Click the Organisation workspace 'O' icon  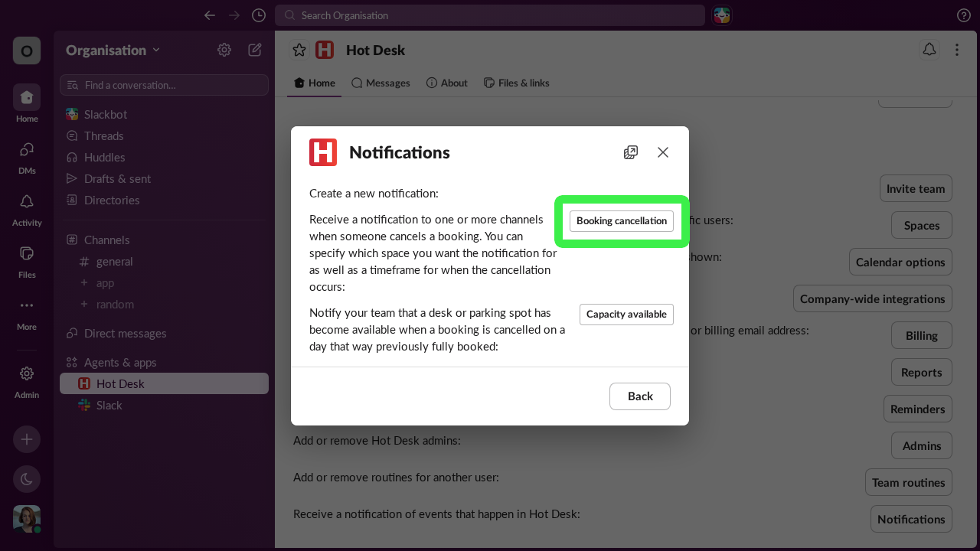click(x=27, y=51)
